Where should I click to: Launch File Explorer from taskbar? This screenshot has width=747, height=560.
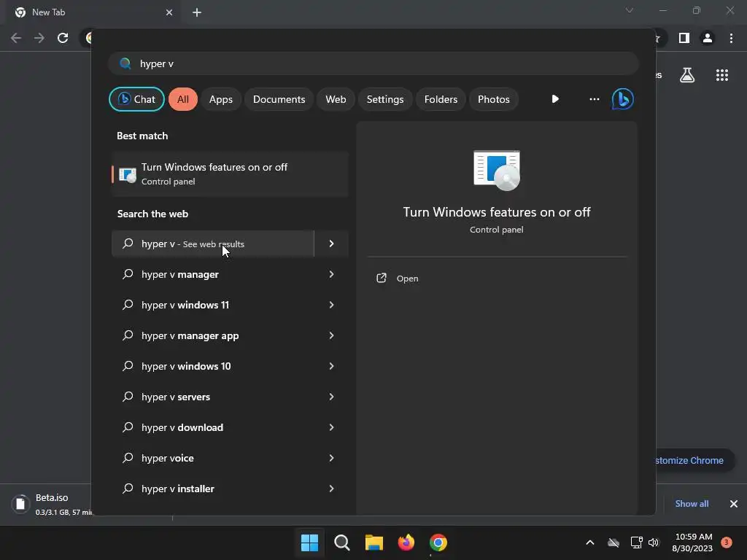point(374,542)
